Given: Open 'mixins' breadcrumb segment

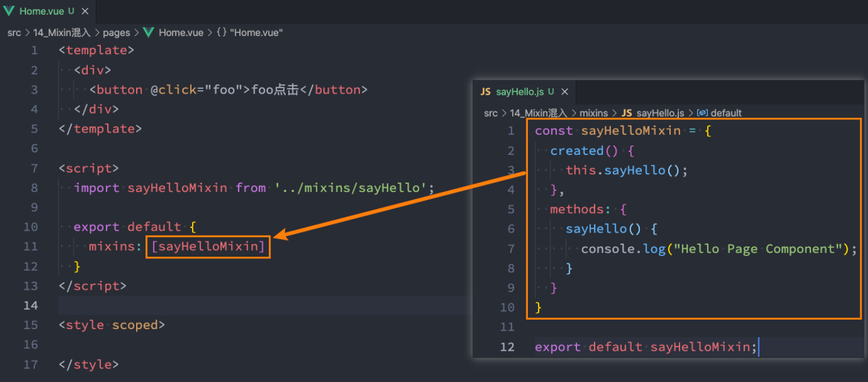Looking at the screenshot, I should tap(594, 113).
